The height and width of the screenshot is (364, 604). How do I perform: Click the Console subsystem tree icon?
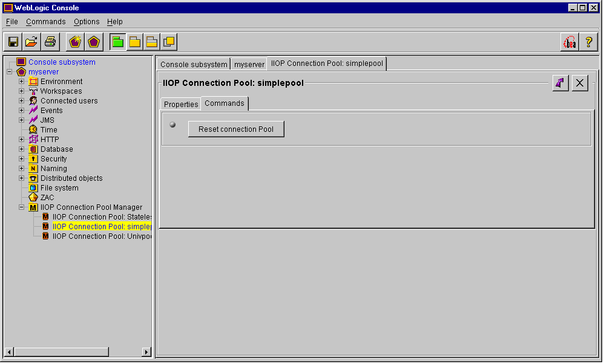[x=21, y=62]
